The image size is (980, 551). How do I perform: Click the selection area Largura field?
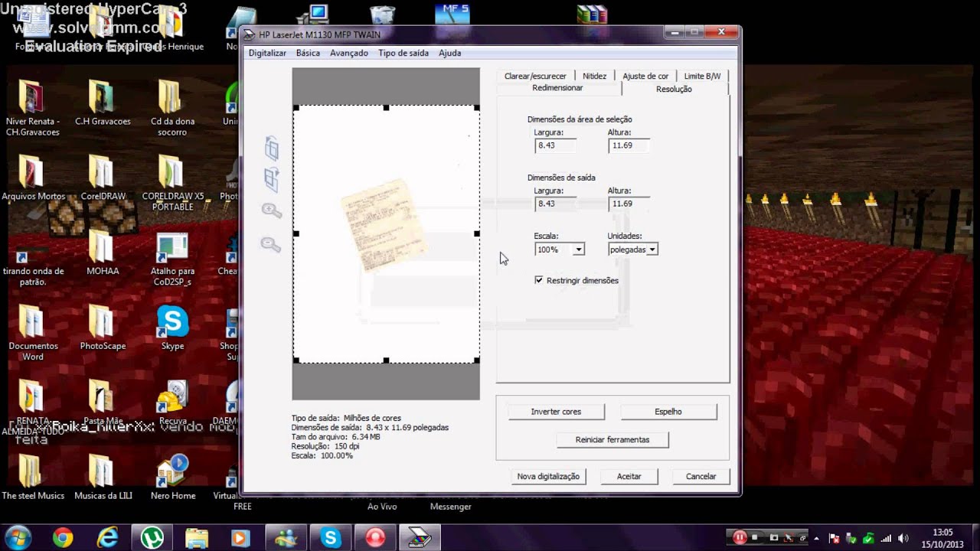pyautogui.click(x=556, y=145)
